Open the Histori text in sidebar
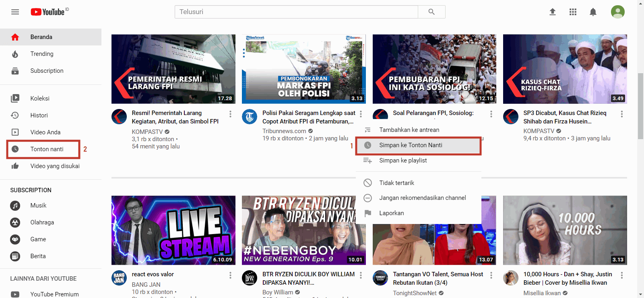Screen dimensions: 644x298 39,115
